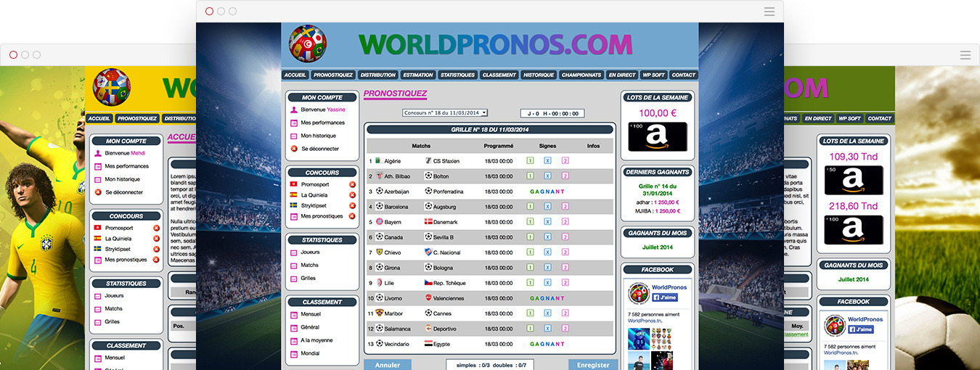This screenshot has width=980, height=370.
Task: Remove Mes pronostiques with its red X icon, front window
Action: [x=352, y=216]
